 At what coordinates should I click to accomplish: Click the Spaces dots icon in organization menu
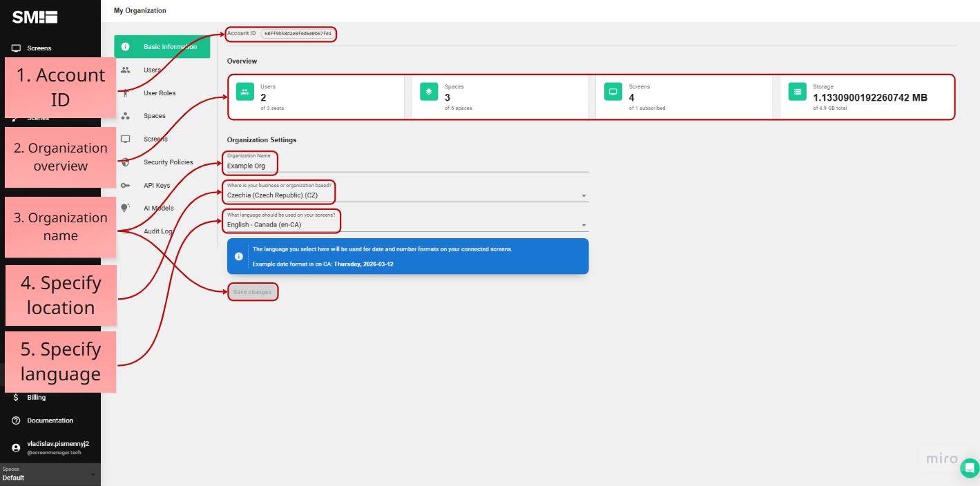(x=126, y=116)
